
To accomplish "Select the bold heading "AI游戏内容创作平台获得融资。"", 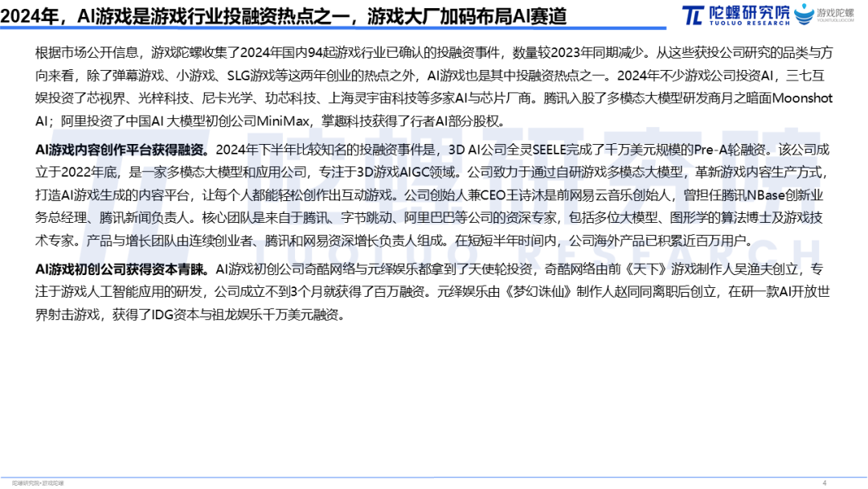I will [122, 150].
